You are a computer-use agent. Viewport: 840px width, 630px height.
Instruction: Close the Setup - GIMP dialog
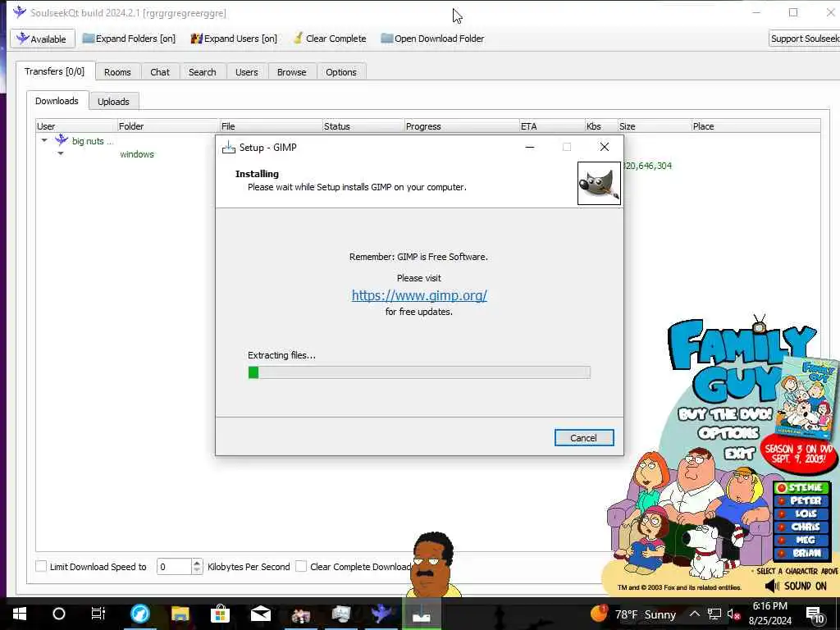click(x=605, y=147)
